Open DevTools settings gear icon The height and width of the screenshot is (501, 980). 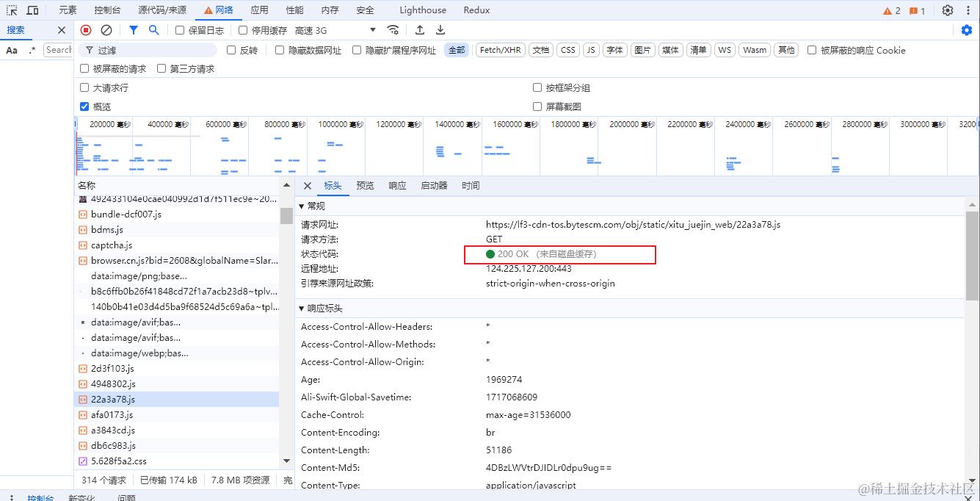coord(948,10)
